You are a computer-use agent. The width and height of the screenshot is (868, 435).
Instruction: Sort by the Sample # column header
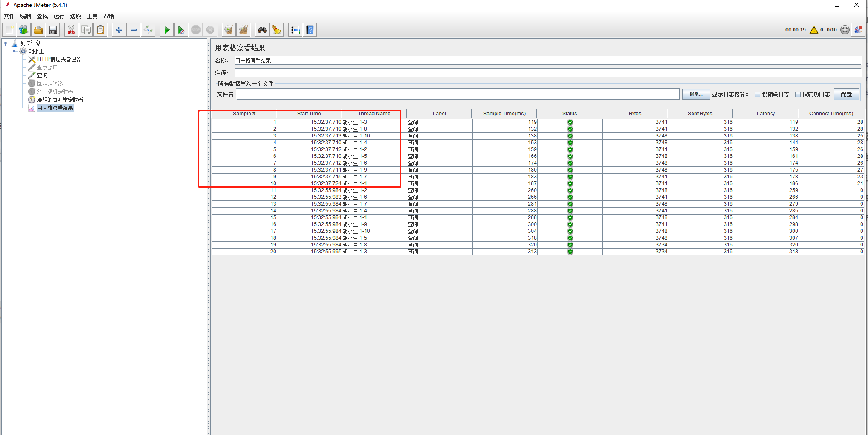(244, 114)
